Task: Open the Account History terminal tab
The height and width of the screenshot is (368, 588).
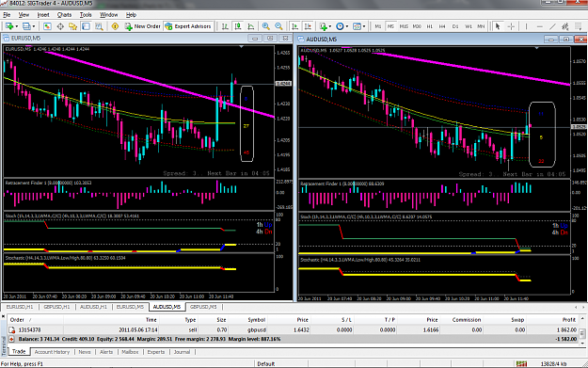Action: coord(52,352)
